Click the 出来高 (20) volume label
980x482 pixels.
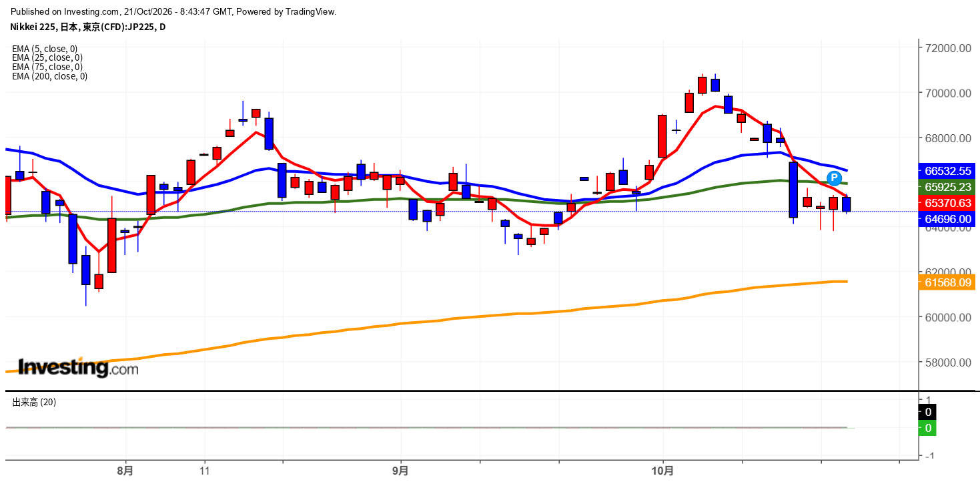click(34, 402)
